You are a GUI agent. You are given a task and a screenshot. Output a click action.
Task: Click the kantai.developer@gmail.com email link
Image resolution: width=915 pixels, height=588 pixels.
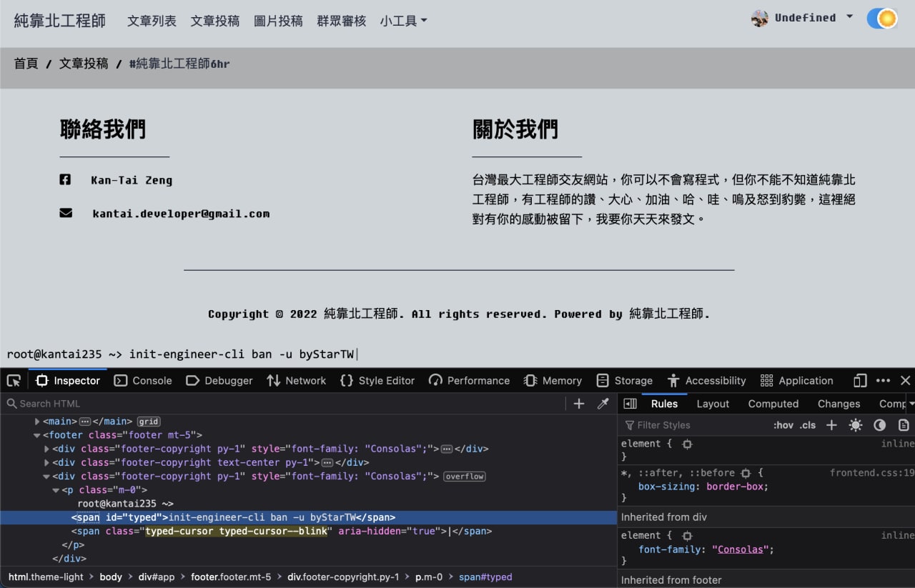[181, 214]
